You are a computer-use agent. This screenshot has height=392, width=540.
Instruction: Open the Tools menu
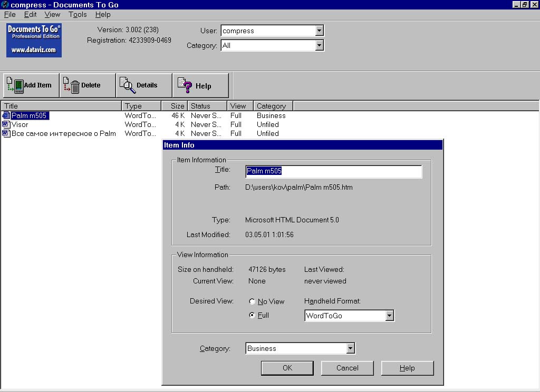(78, 14)
